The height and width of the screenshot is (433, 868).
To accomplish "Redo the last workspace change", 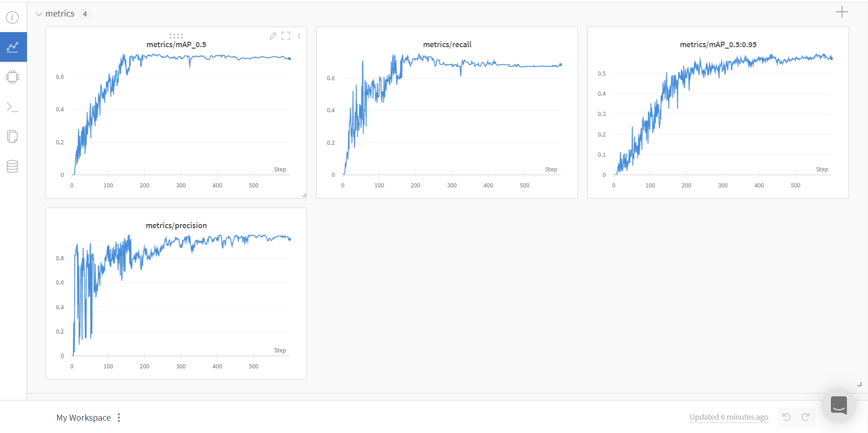I will [x=806, y=417].
